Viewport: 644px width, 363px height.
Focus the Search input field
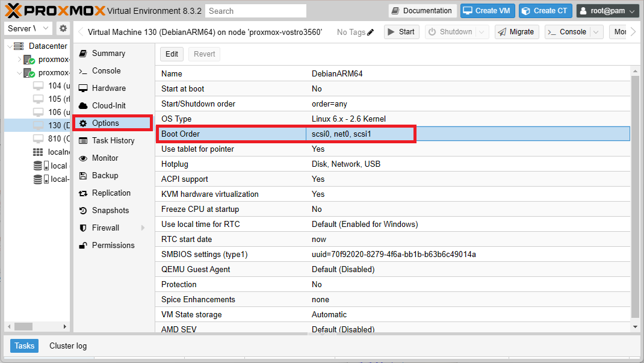click(x=255, y=11)
